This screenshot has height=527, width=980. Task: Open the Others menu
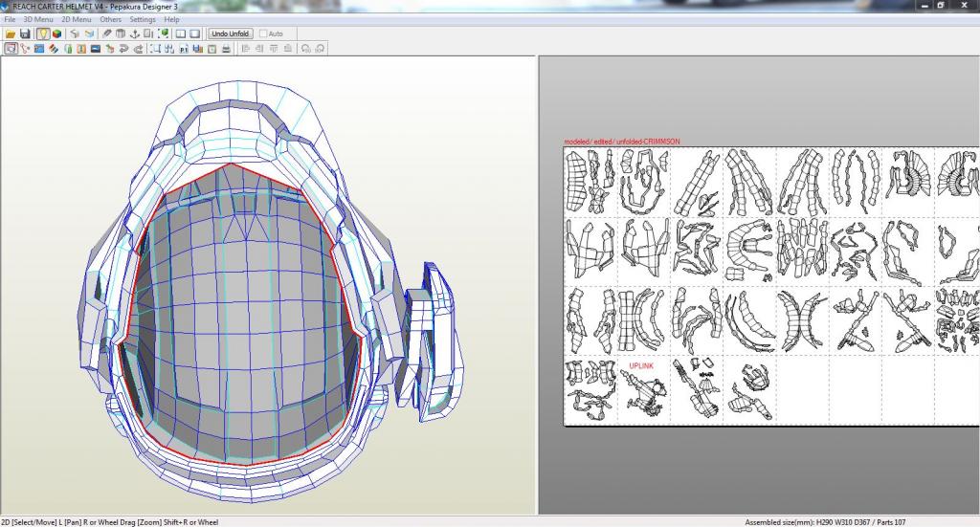point(111,19)
